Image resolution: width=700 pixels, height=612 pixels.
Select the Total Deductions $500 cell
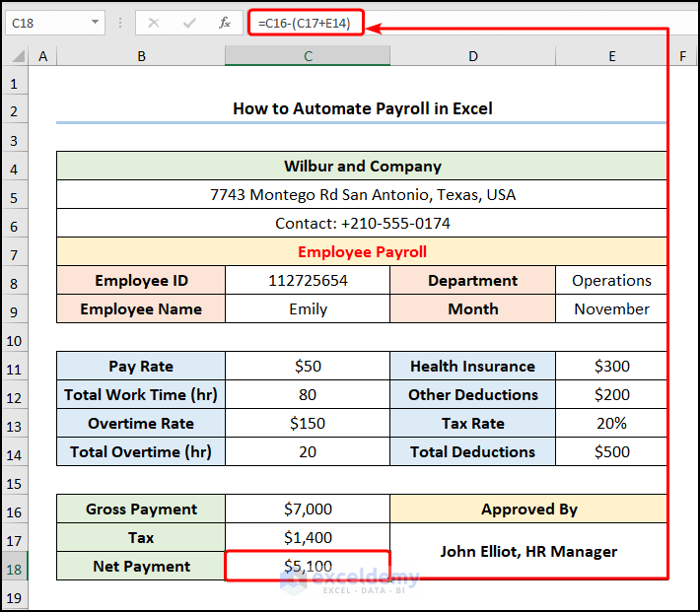611,452
